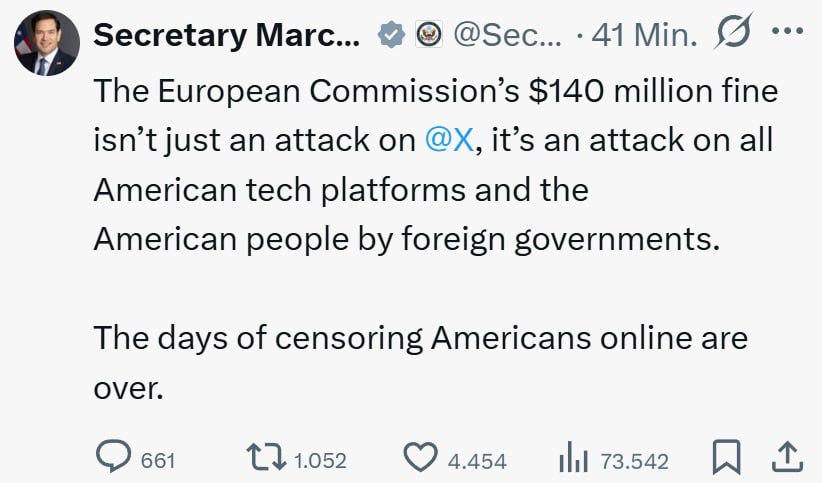Click the reply speech bubble icon

coord(112,458)
